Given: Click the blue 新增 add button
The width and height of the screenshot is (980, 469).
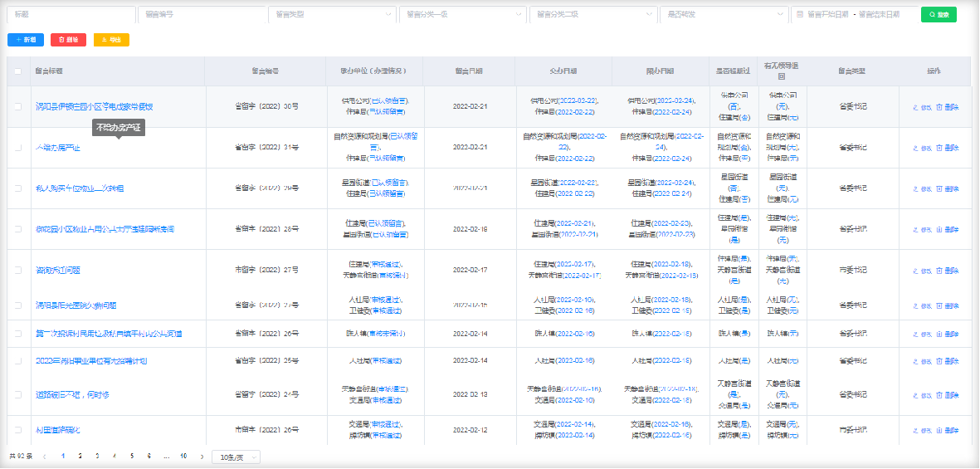Looking at the screenshot, I should (26, 39).
